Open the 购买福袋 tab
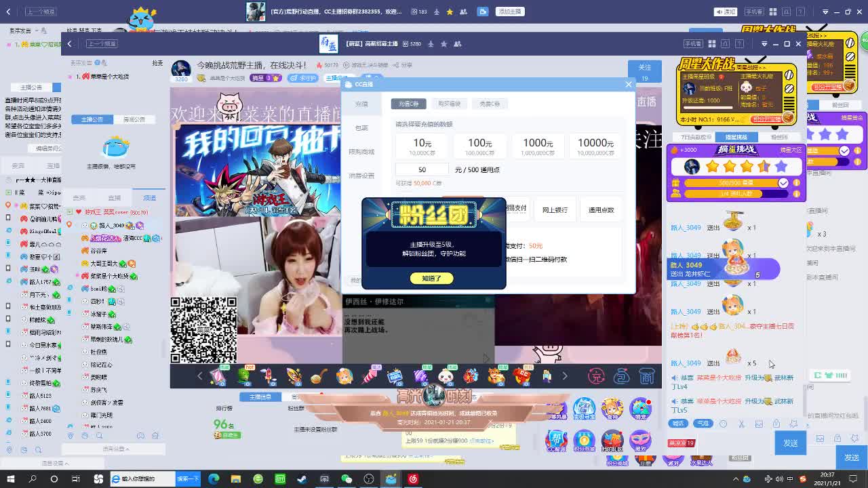Viewport: 868px width, 488px height. 449,104
